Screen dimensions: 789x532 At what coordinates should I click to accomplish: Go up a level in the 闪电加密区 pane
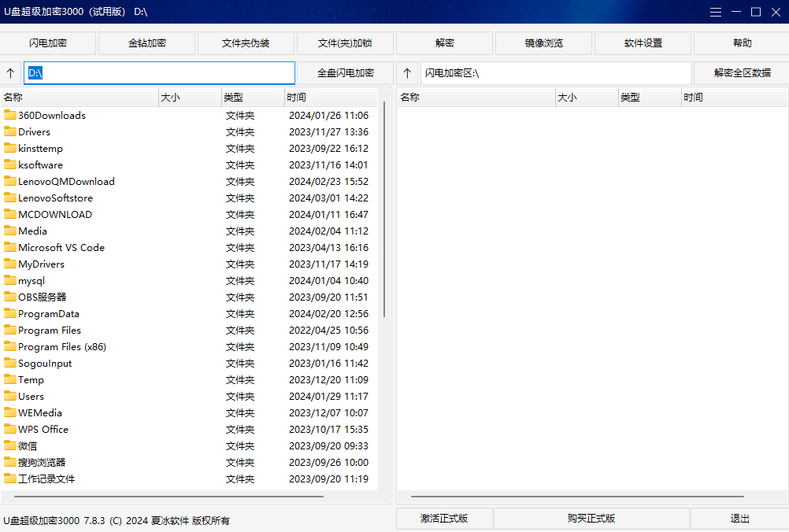coord(407,72)
